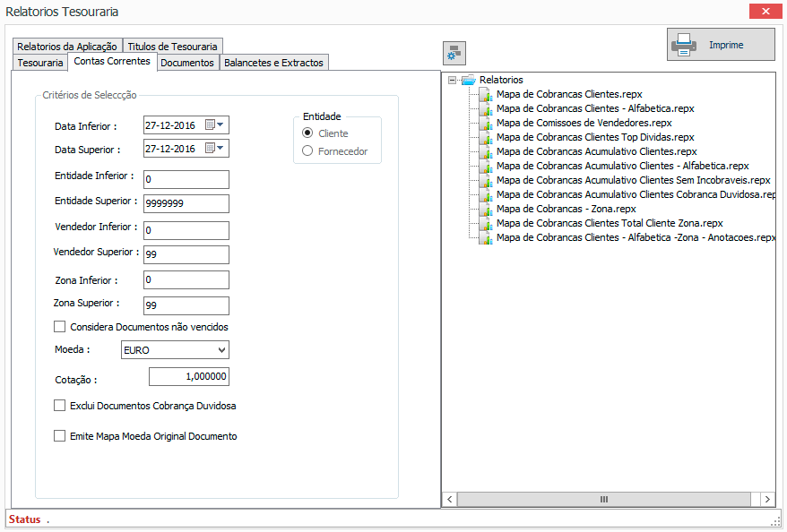Click the Data Inferior date text
This screenshot has height=532, width=787.
(170, 125)
